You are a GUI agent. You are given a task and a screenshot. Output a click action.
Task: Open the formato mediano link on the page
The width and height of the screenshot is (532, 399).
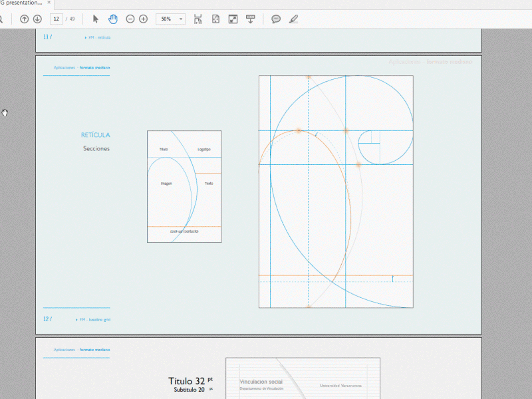[94, 67]
